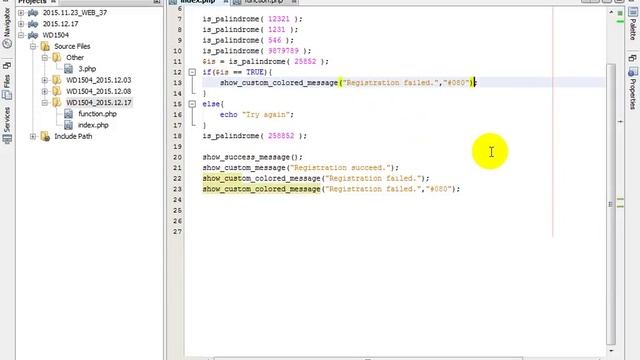Click the echo keyword on line 16
Viewport: 640px width, 360px height.
click(x=229, y=115)
